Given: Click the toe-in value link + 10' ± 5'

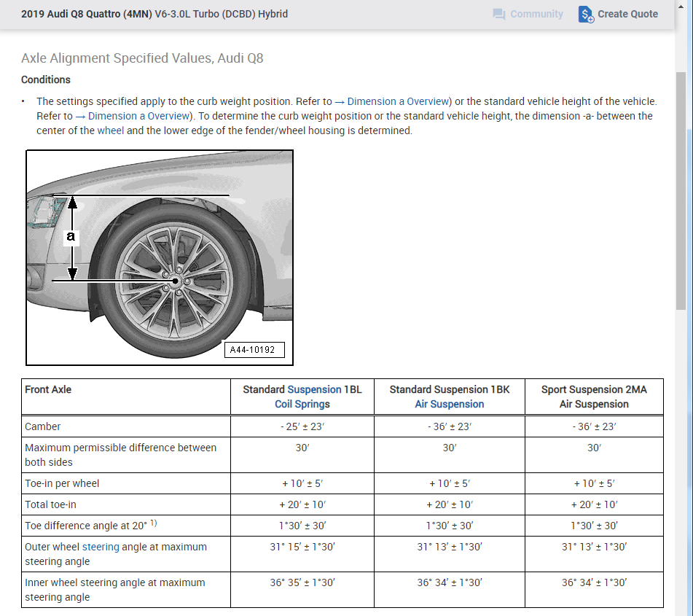Looking at the screenshot, I should pyautogui.click(x=302, y=483).
